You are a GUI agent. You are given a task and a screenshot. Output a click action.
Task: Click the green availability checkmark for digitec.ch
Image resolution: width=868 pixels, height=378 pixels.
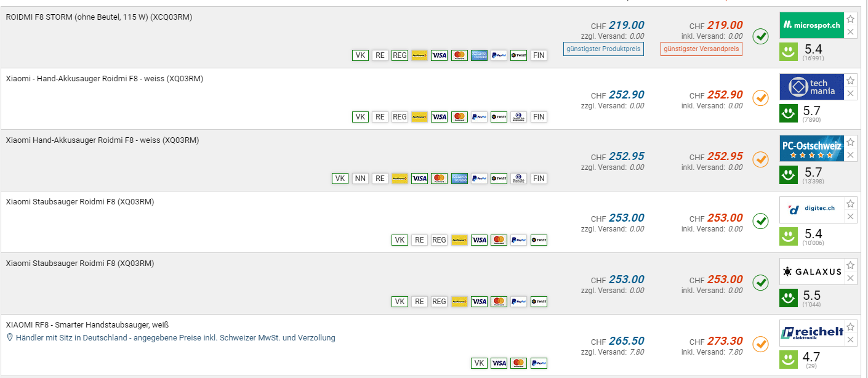761,221
